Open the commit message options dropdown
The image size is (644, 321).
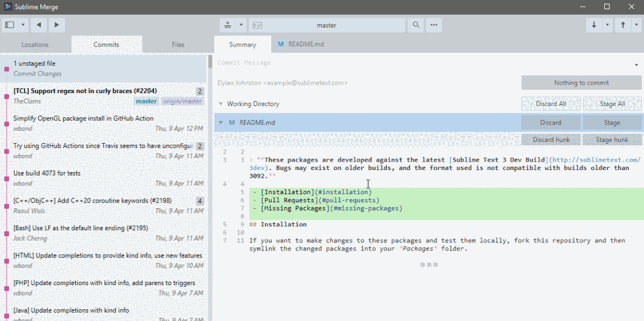636,65
